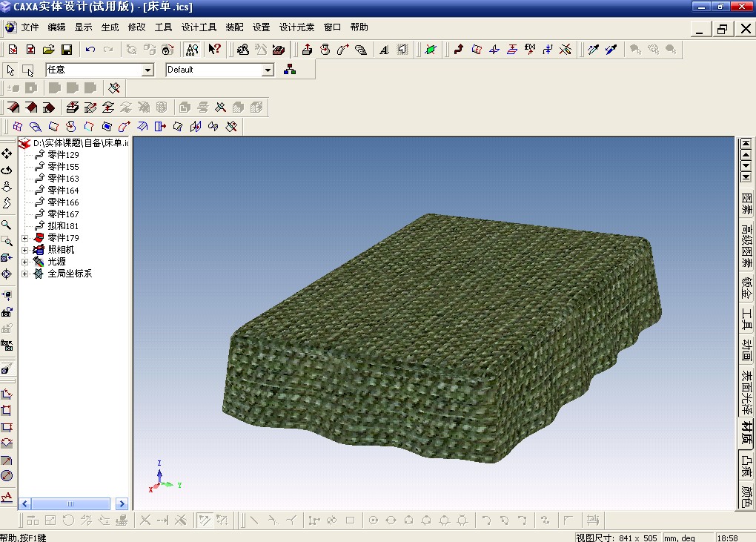
Task: Click the Save floppy disk icon
Action: (x=67, y=49)
